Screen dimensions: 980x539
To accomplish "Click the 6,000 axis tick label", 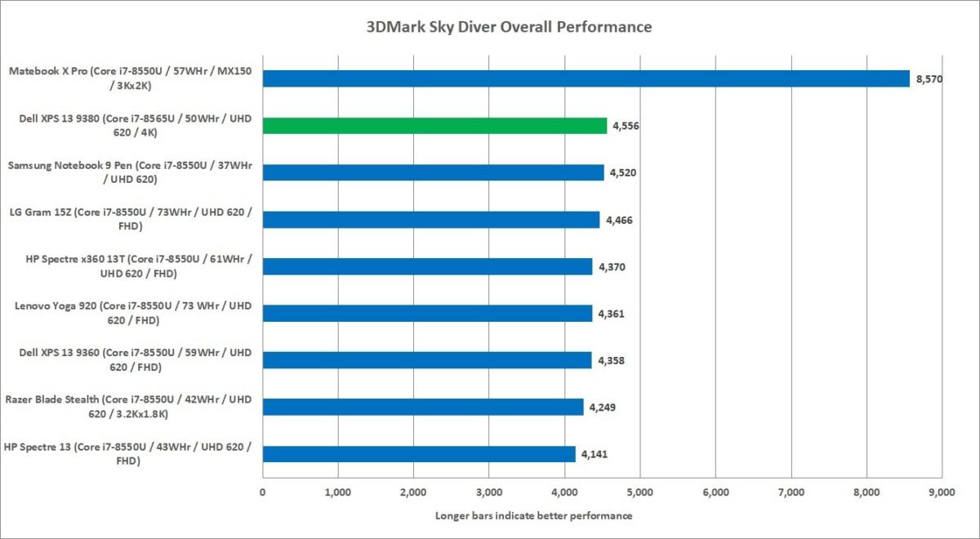I will point(715,492).
